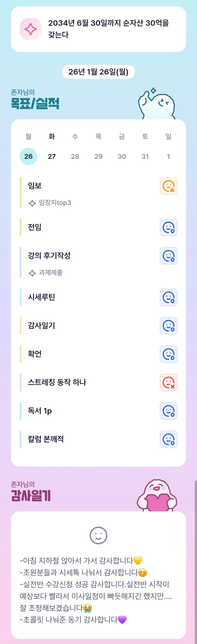The height and width of the screenshot is (644, 197).
Task: Toggle the 칼럼 본깨적 completion status
Action: pyautogui.click(x=168, y=439)
